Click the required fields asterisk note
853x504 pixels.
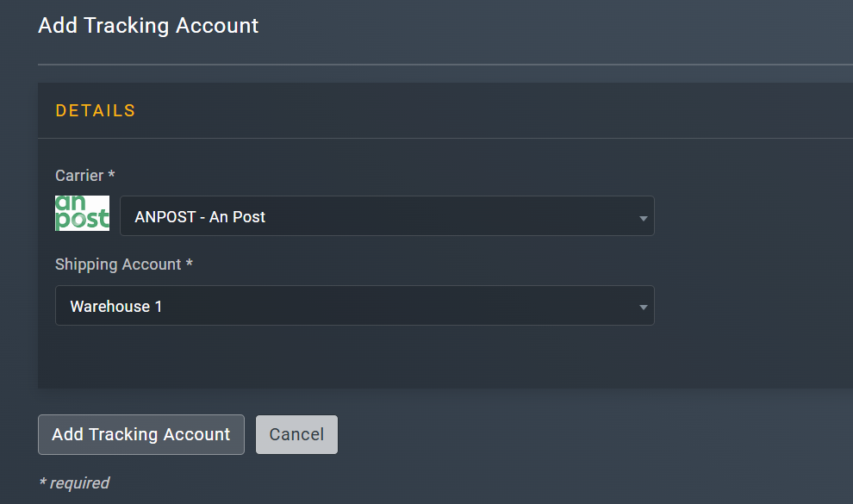pos(74,482)
